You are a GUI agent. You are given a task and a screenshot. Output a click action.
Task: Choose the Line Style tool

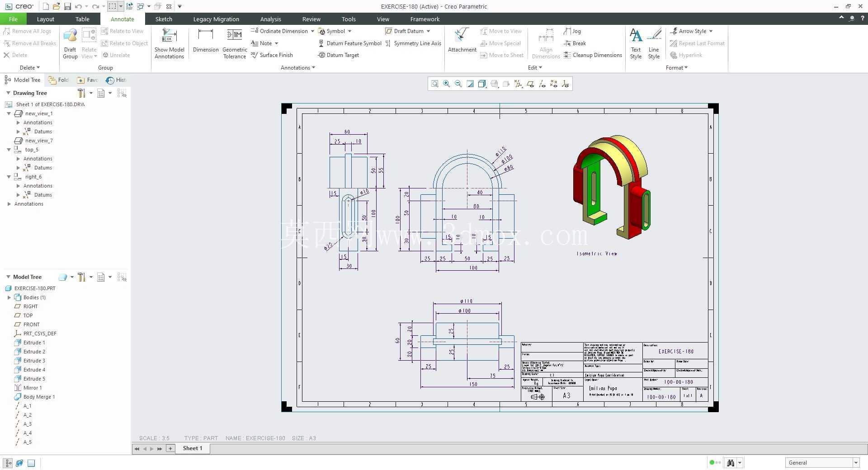pos(654,43)
